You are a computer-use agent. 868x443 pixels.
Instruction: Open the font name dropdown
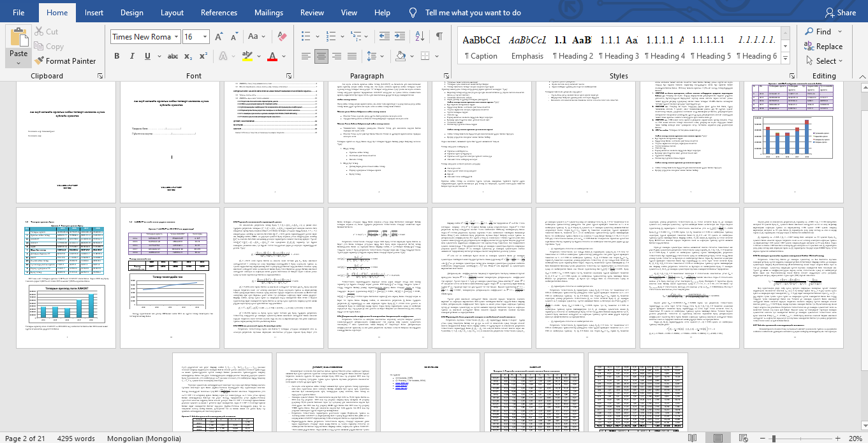tap(175, 37)
